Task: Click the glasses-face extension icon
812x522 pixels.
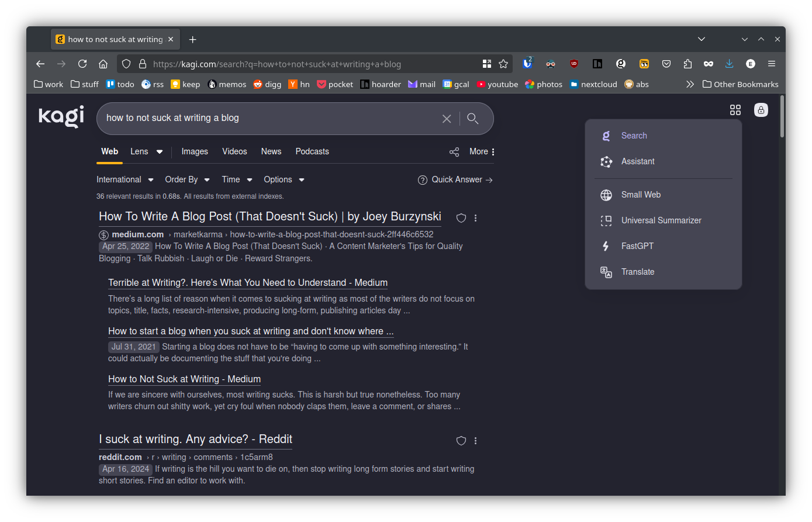Action: [x=551, y=64]
